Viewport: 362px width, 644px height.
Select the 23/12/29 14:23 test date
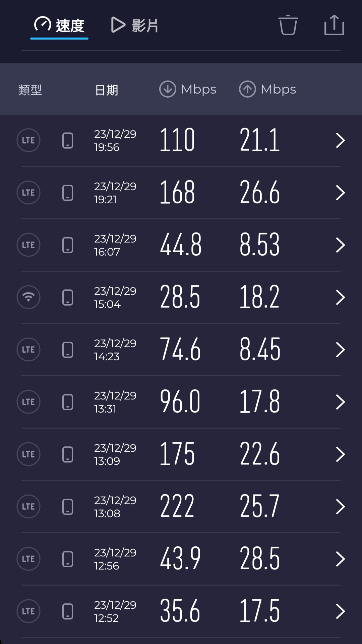tap(115, 350)
